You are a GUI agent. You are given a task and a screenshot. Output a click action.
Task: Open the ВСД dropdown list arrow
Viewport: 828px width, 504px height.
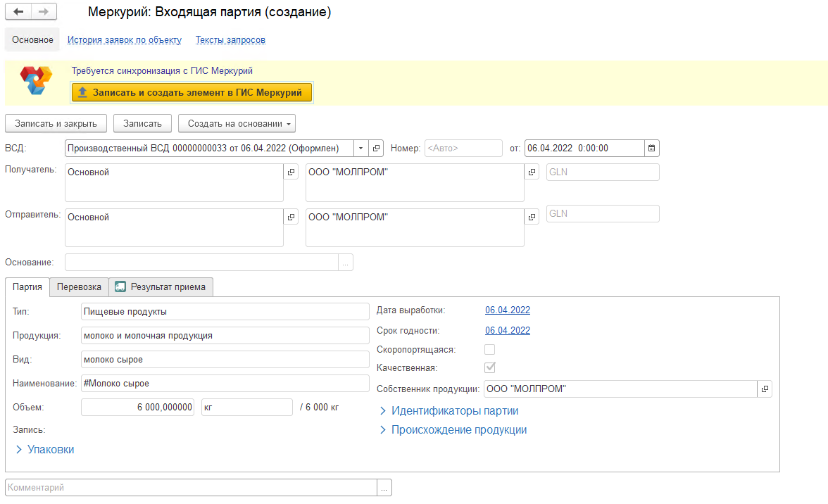click(361, 149)
